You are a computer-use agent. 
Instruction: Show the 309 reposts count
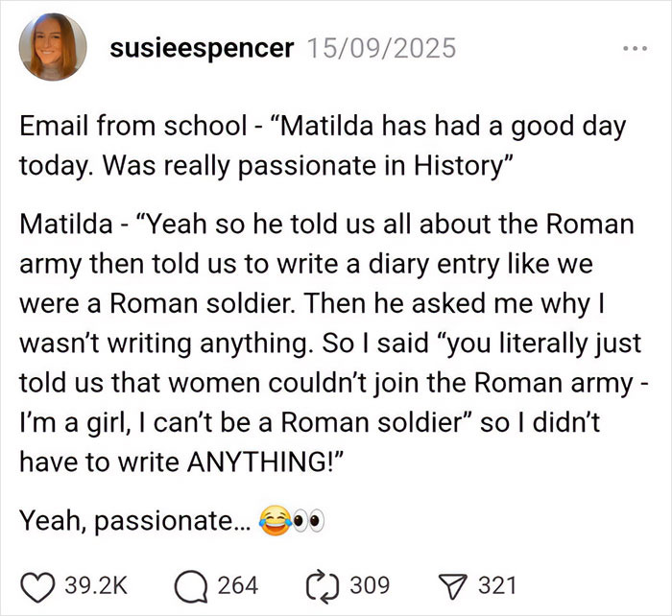pyautogui.click(x=373, y=584)
